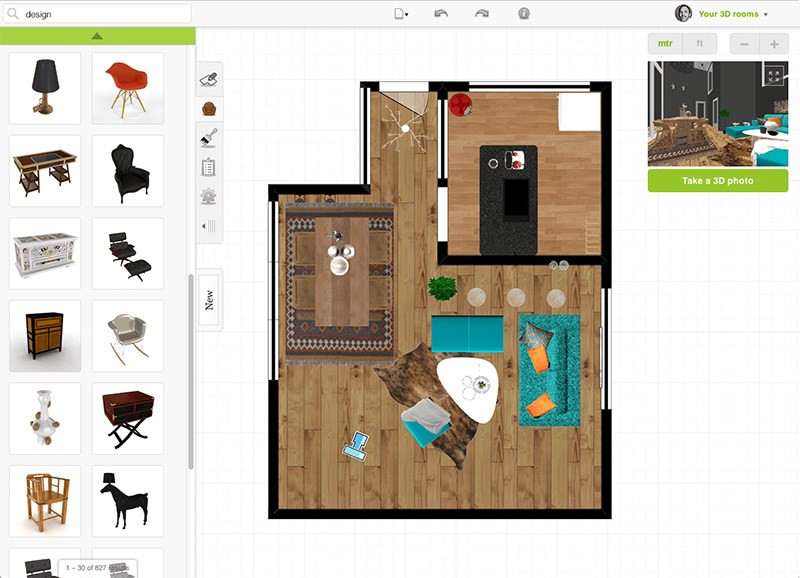Zoom out using the minus control
Image resolution: width=800 pixels, height=578 pixels.
pyautogui.click(x=745, y=43)
